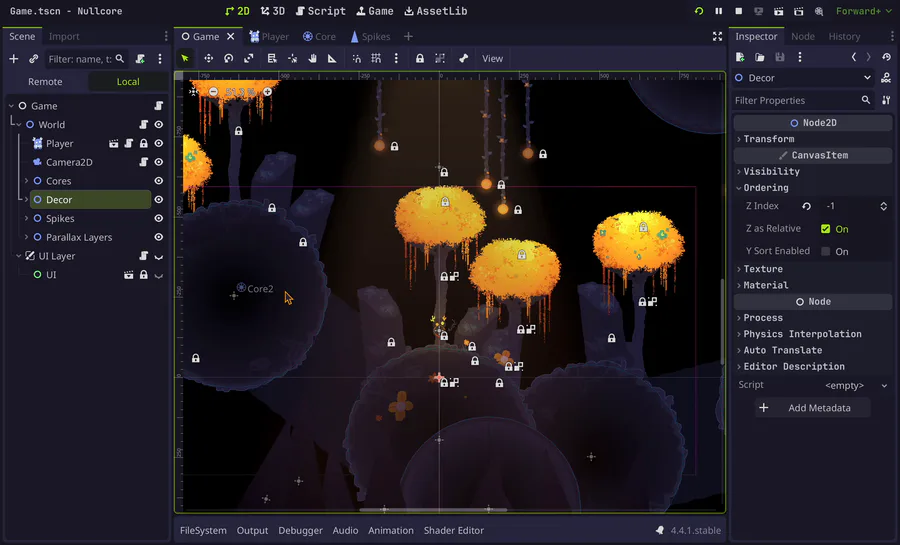Reload the running project icon

[x=699, y=11]
